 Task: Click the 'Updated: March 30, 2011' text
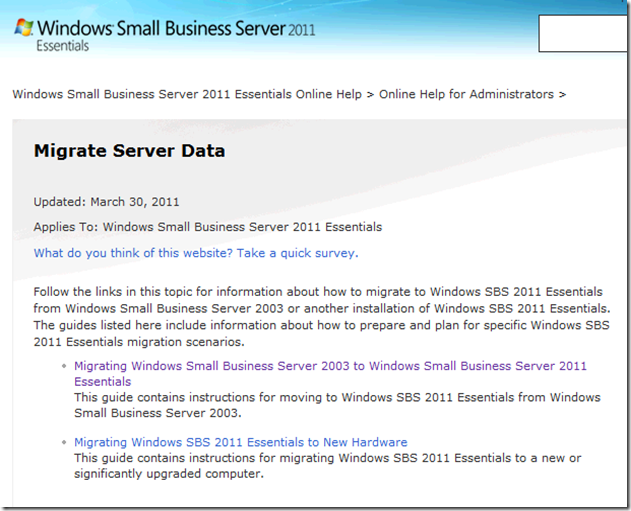107,201
